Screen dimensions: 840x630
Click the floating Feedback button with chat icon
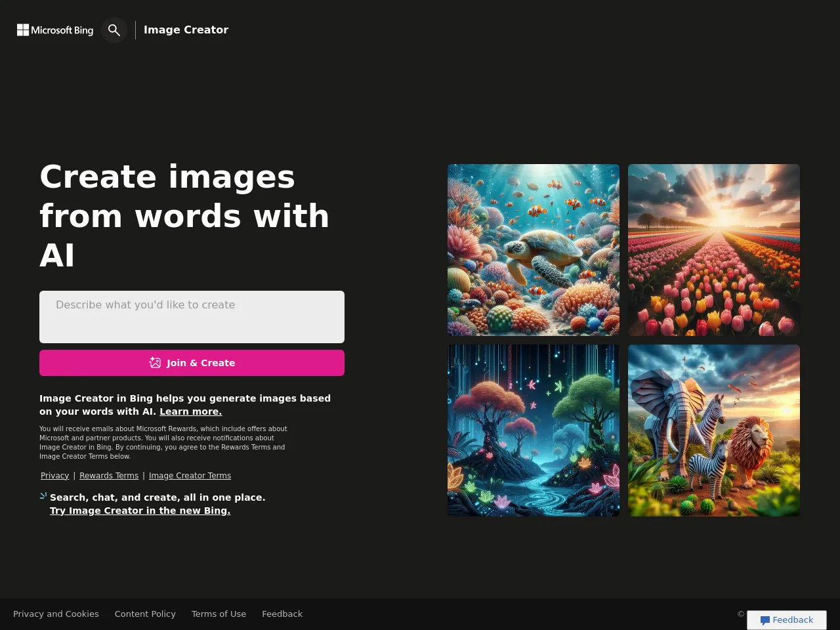(x=786, y=620)
